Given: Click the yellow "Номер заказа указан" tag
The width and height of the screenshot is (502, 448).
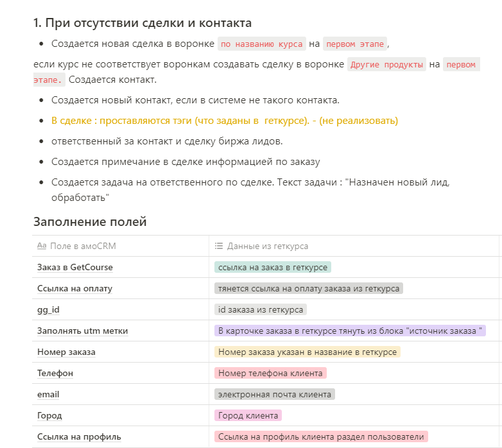Looking at the screenshot, I should [307, 352].
